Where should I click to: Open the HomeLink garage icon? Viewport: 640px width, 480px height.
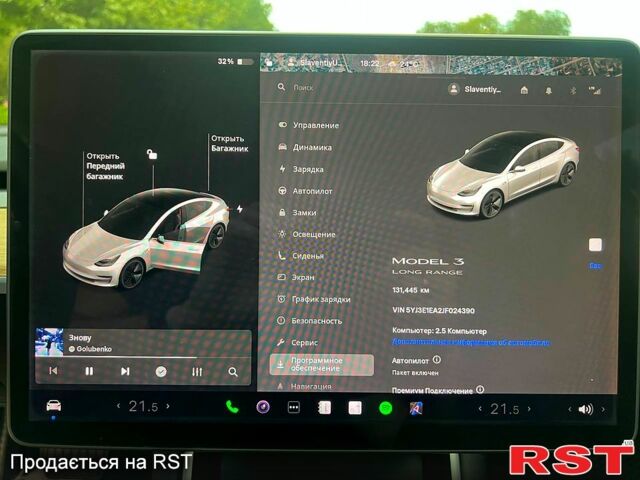pos(524,89)
